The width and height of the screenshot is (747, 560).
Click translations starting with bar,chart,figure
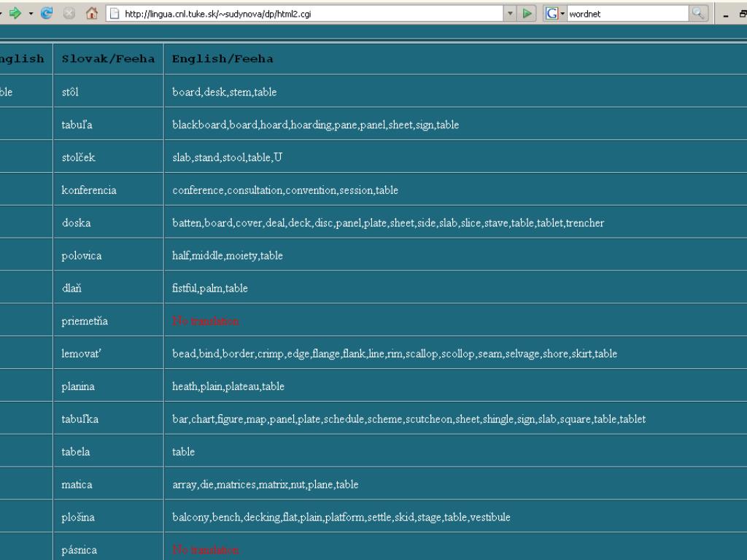(409, 419)
